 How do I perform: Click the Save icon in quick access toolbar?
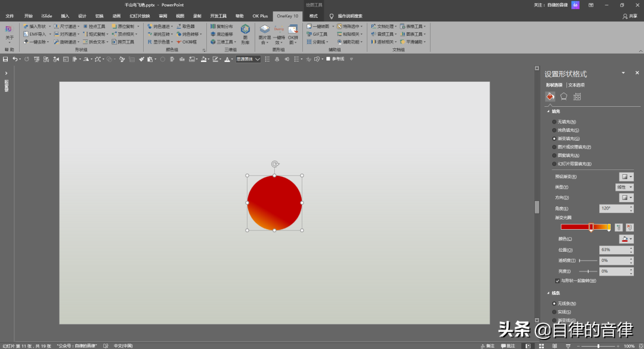click(5, 59)
